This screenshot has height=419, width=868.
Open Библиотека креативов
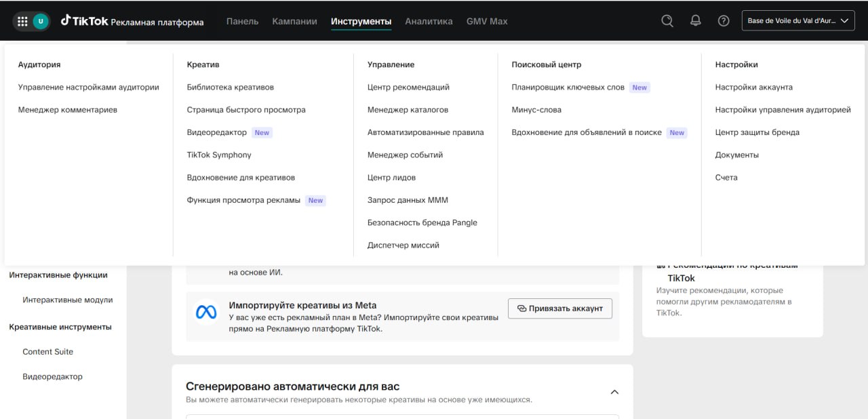pos(231,87)
